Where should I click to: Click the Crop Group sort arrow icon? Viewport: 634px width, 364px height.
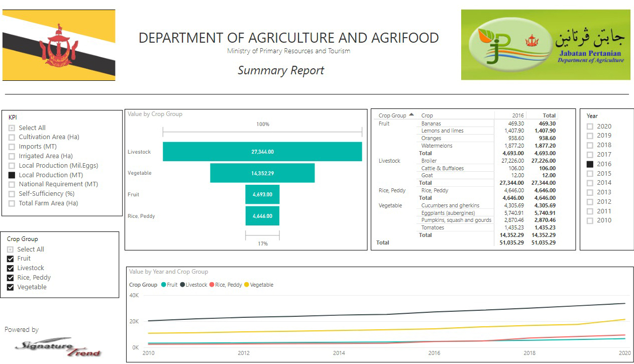tap(411, 115)
